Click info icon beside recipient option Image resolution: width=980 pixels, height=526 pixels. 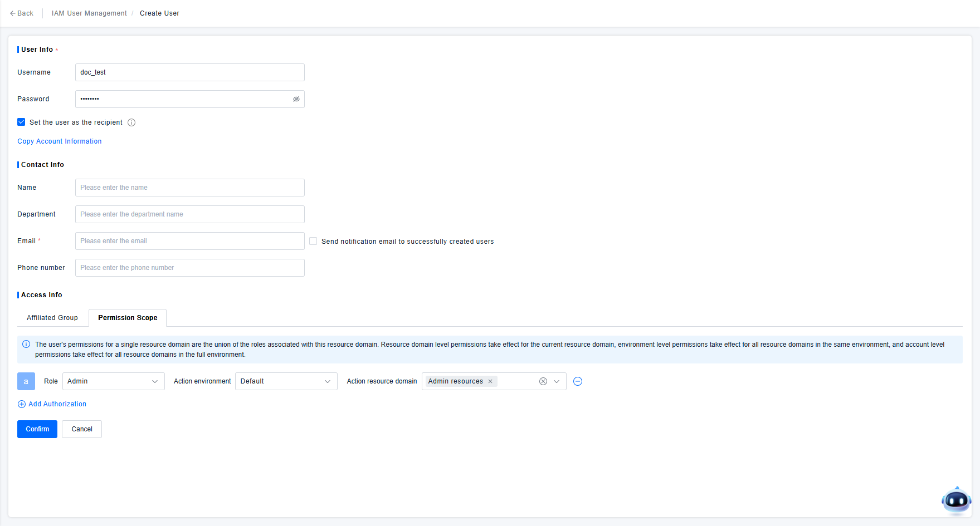pos(131,122)
